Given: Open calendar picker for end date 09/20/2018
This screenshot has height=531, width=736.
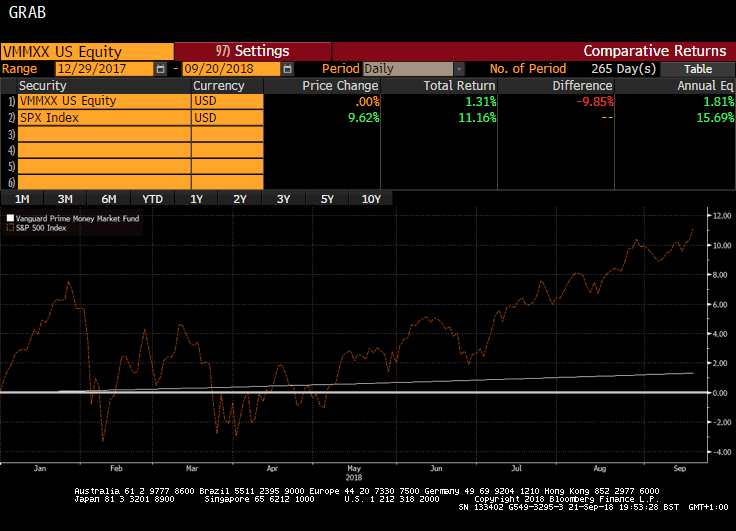Looking at the screenshot, I should pyautogui.click(x=287, y=69).
